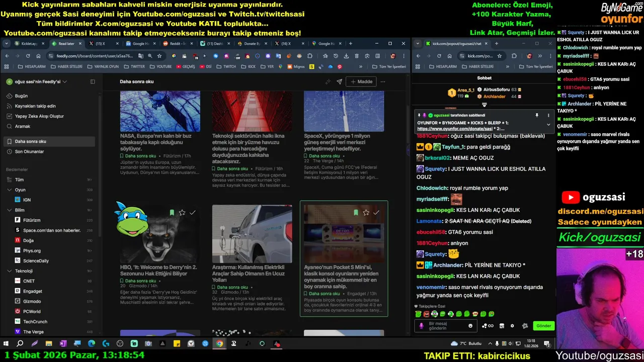Mark Ayaneo Pocket S Mini article as read

pos(376,213)
